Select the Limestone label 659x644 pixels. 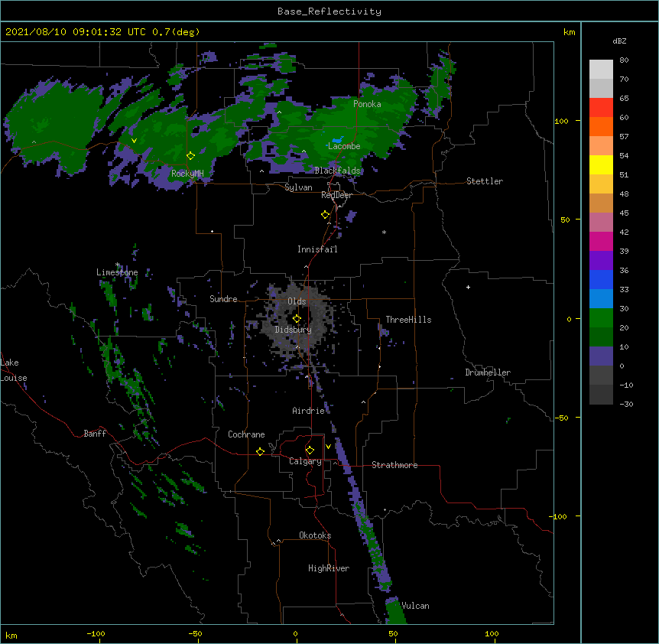[117, 272]
